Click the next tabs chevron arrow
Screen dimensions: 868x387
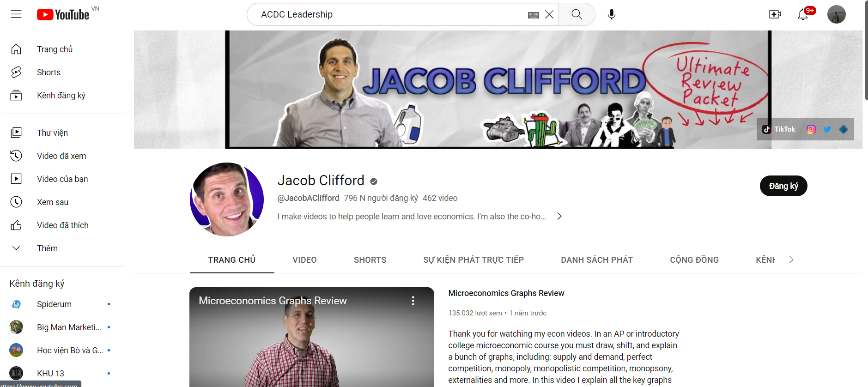coord(791,260)
